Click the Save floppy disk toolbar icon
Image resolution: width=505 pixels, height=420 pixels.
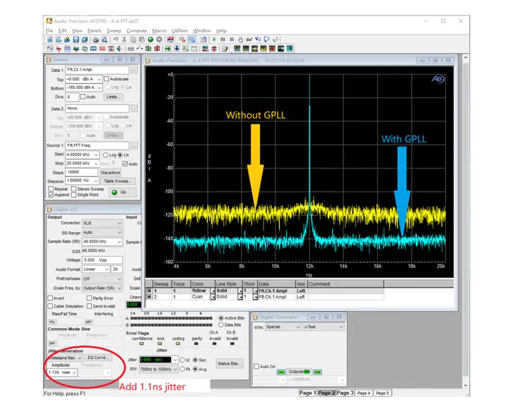click(x=76, y=39)
